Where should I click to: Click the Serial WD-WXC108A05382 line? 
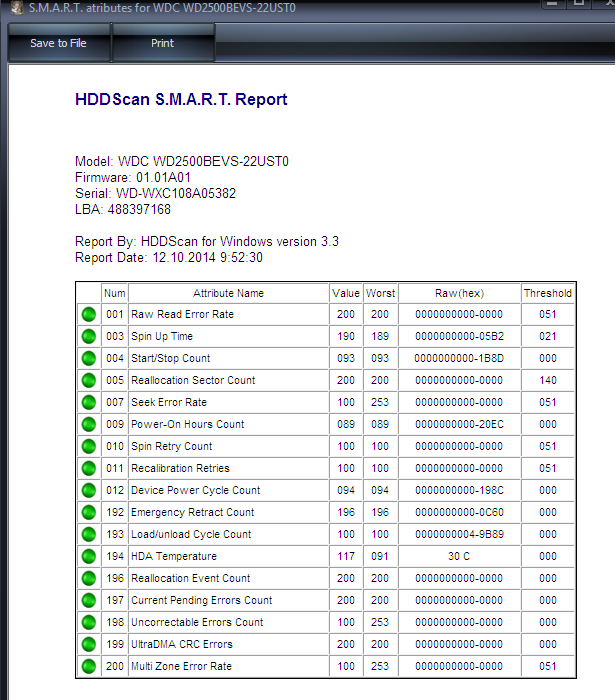tap(155, 193)
